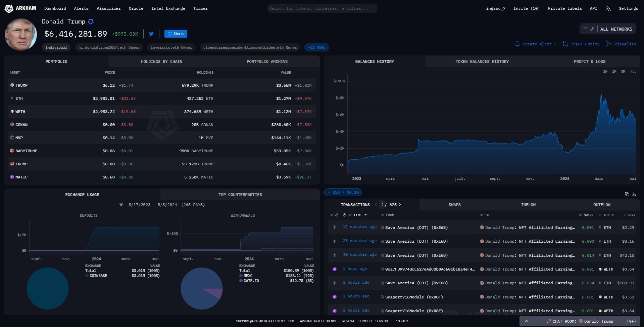This screenshot has height=327, width=644.
Task: Switch to the OUTFLOW tab
Action: tap(602, 205)
